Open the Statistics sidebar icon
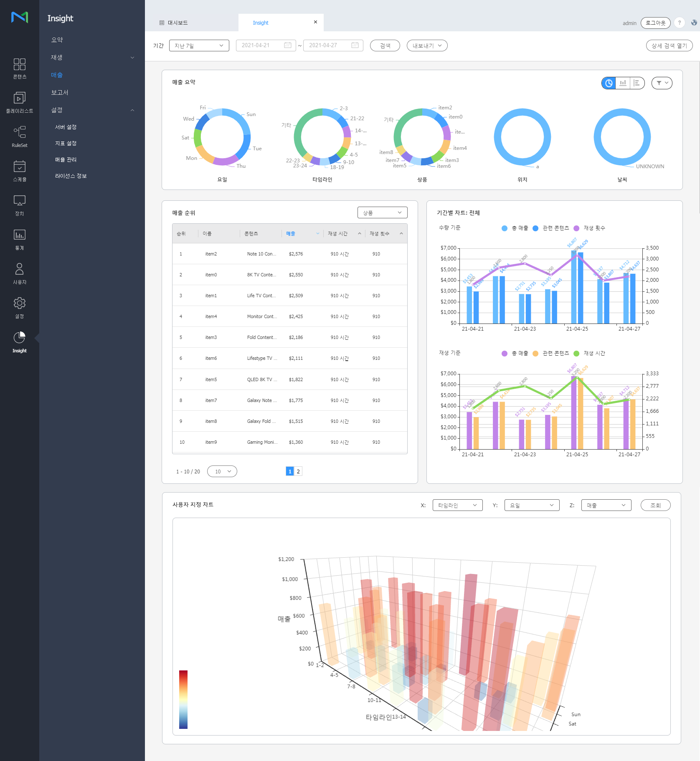Image resolution: width=700 pixels, height=761 pixels. (19, 239)
